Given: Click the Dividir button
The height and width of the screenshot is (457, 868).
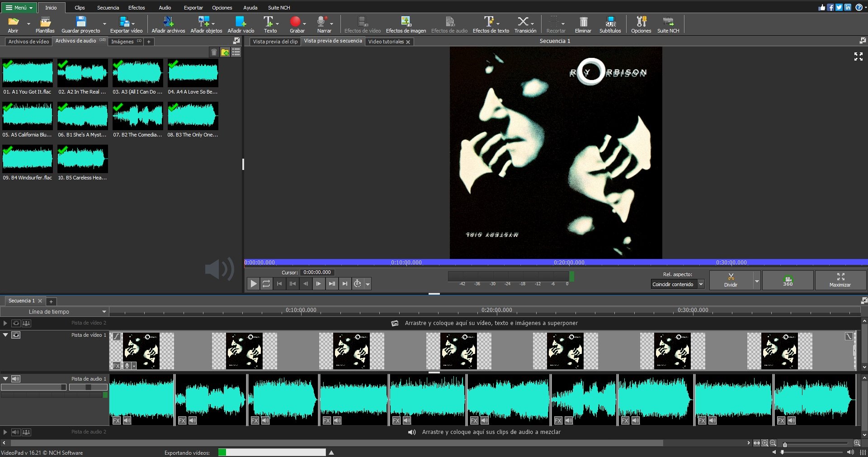Looking at the screenshot, I should click(731, 280).
